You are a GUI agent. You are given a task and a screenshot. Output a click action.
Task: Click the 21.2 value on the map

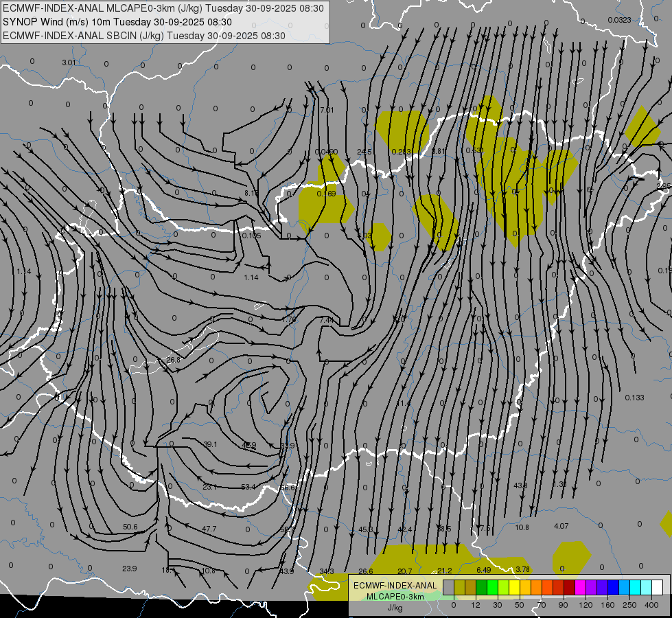tap(444, 571)
